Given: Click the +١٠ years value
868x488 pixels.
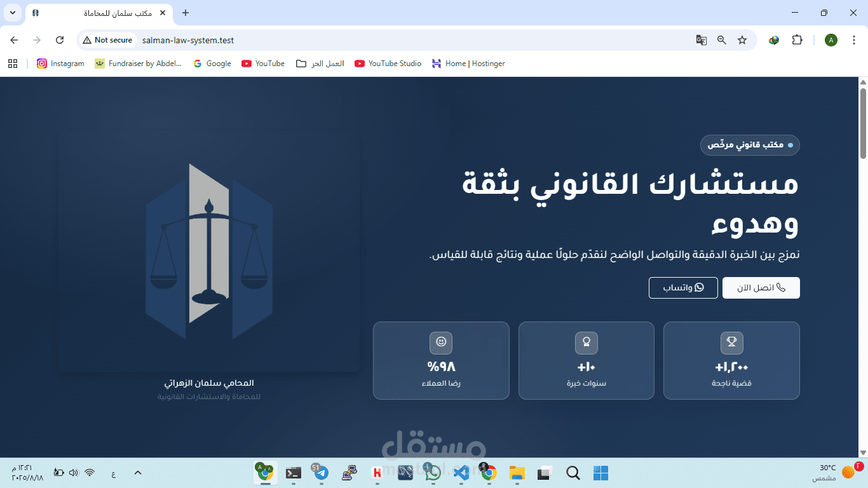Looking at the screenshot, I should (x=586, y=367).
